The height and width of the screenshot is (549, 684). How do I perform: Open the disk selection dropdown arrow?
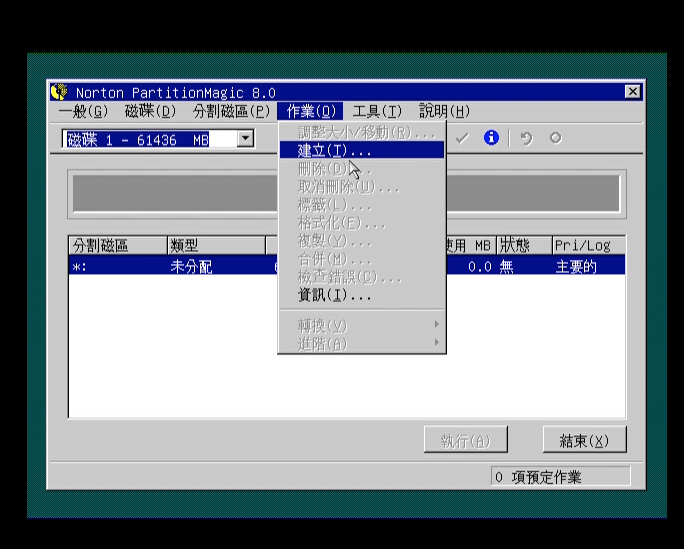click(x=246, y=139)
